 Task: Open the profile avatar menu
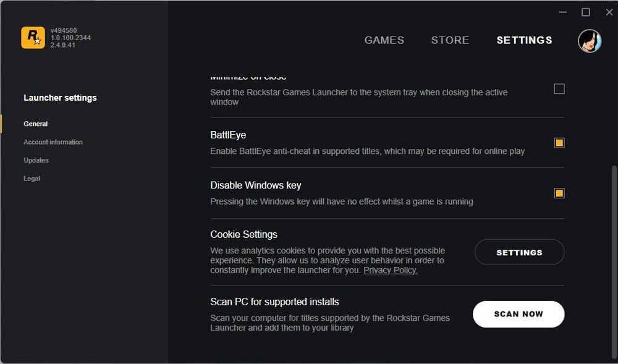click(590, 41)
